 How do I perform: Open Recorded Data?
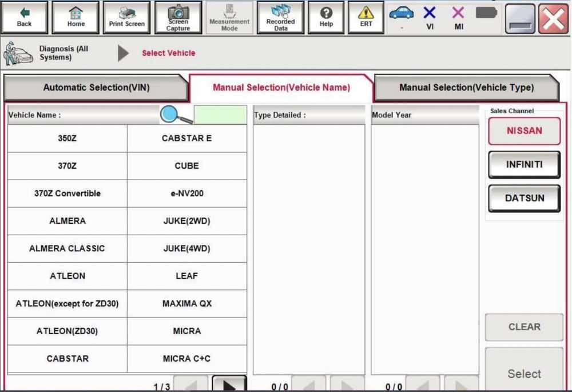[x=280, y=18]
